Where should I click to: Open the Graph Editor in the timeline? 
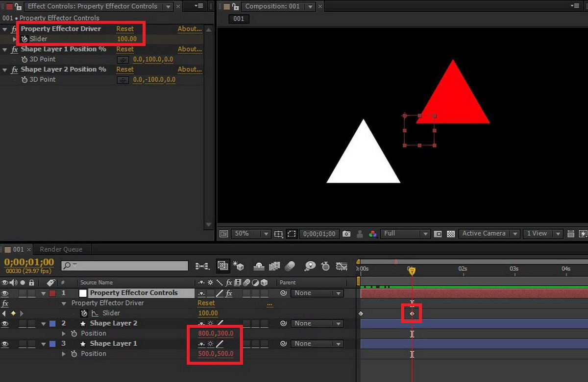point(342,266)
